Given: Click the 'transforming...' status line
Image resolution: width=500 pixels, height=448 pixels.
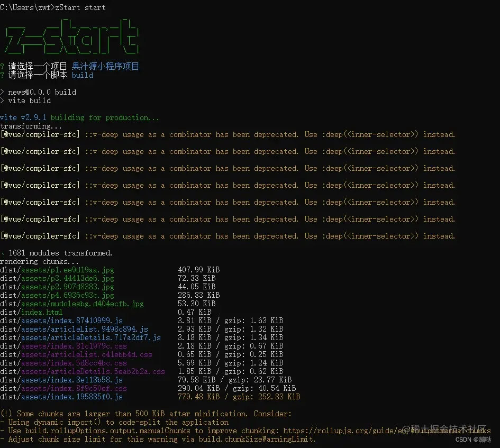Looking at the screenshot, I should (x=31, y=126).
